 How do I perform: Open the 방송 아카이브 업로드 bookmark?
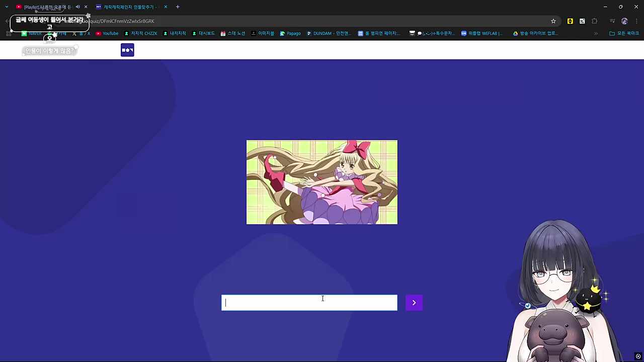[535, 34]
